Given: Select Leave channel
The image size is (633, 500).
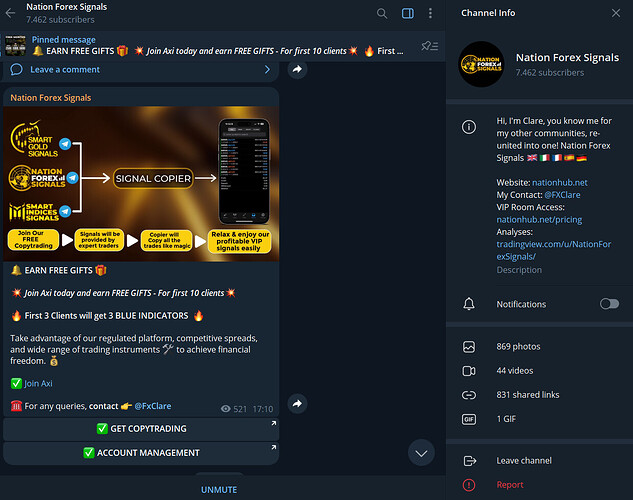Looking at the screenshot, I should click(x=539, y=460).
